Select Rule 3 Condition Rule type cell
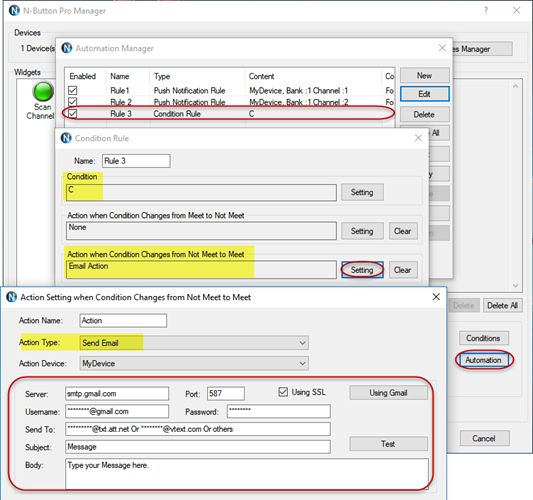This screenshot has width=533, height=500. [x=177, y=114]
